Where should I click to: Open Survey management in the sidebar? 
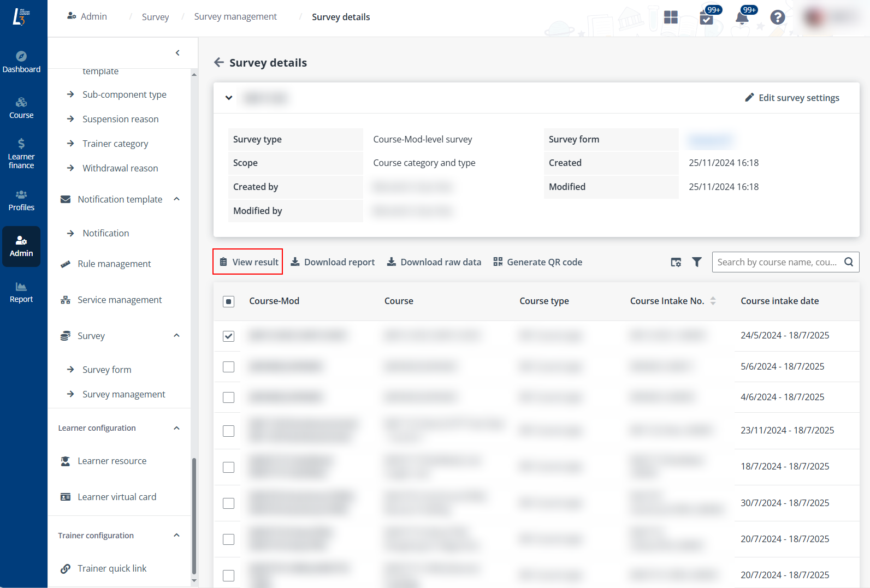point(123,394)
